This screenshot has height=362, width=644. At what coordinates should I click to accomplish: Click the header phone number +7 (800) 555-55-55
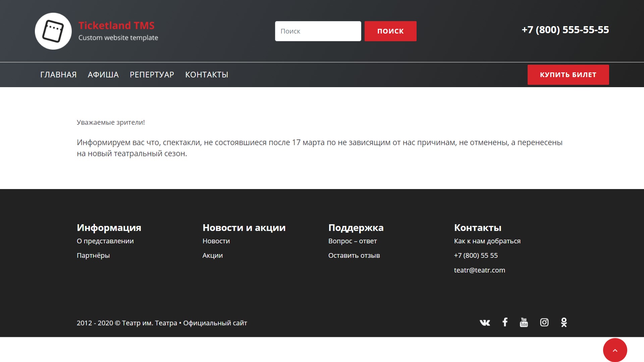pyautogui.click(x=565, y=30)
